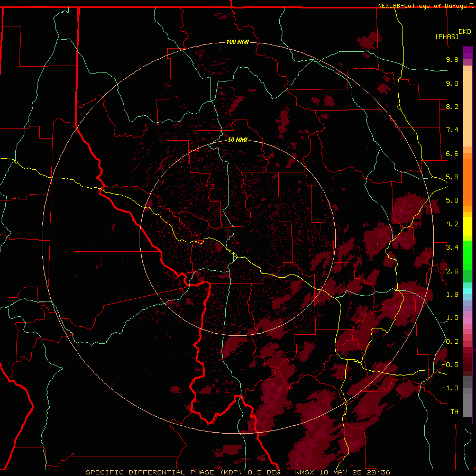Pick the yellow segment of color scale

click(467, 226)
